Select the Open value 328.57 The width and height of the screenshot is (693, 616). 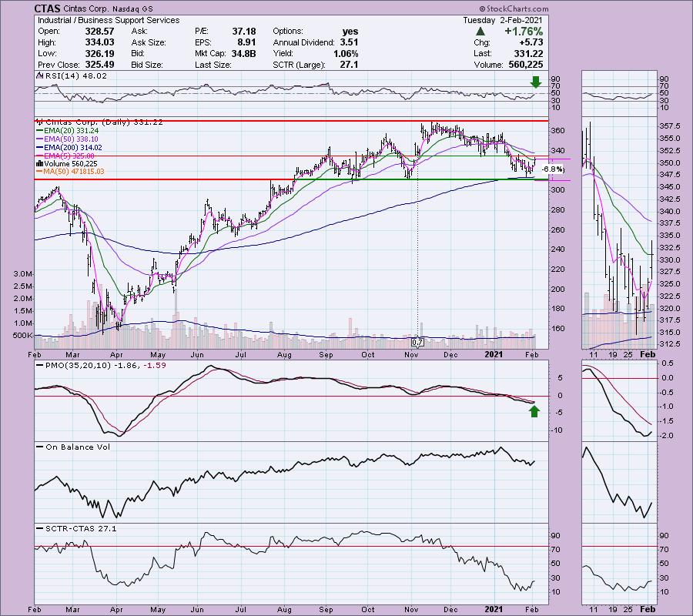point(99,32)
